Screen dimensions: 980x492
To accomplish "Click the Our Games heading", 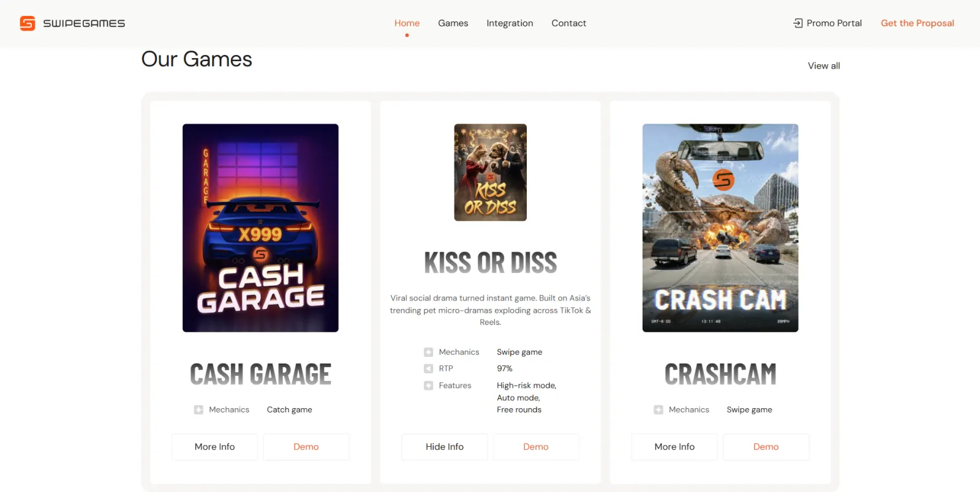I will tap(197, 59).
